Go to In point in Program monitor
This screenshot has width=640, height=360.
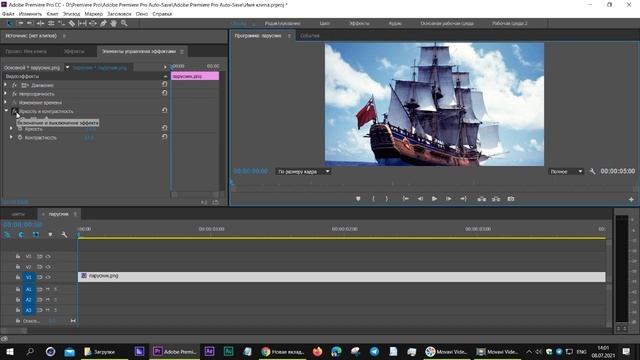coord(405,199)
